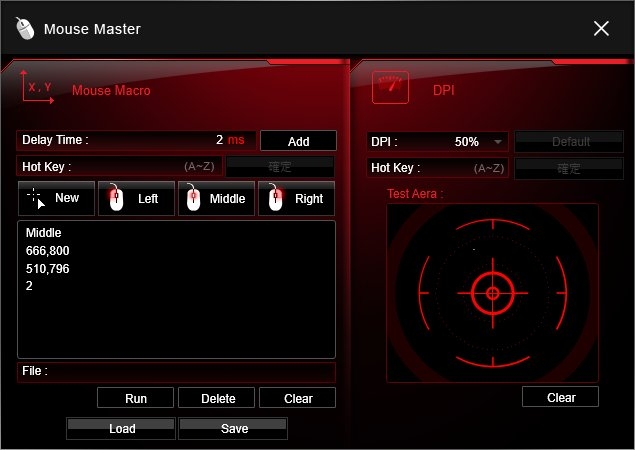Image resolution: width=635 pixels, height=450 pixels.
Task: Save the macro to file
Action: point(233,428)
